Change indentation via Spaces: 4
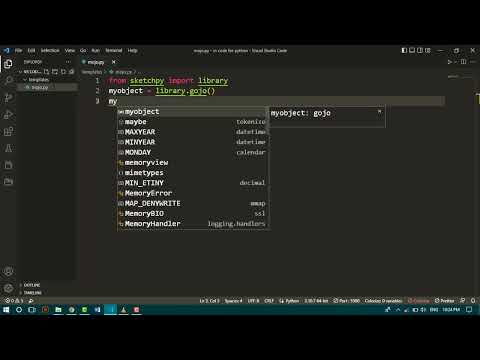480x360 pixels. [233, 301]
